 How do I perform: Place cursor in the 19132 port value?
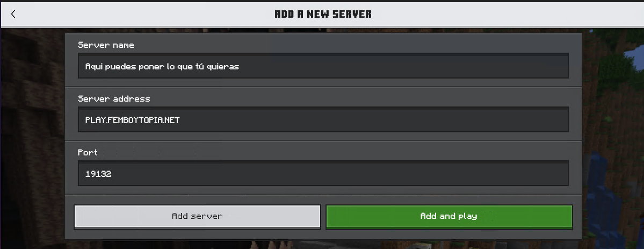point(98,174)
